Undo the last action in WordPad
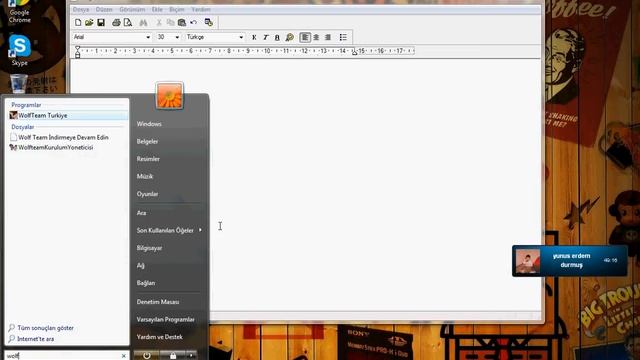The height and width of the screenshot is (360, 640). (193, 22)
